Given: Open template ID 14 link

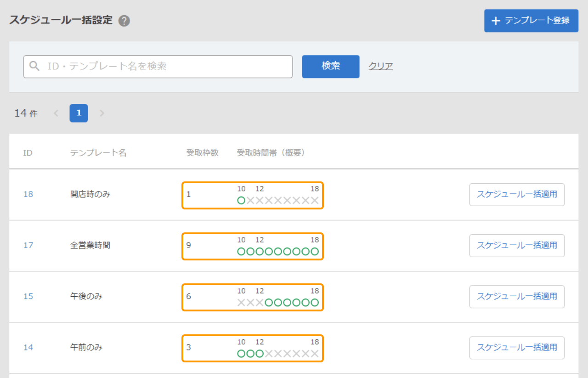Looking at the screenshot, I should point(28,347).
